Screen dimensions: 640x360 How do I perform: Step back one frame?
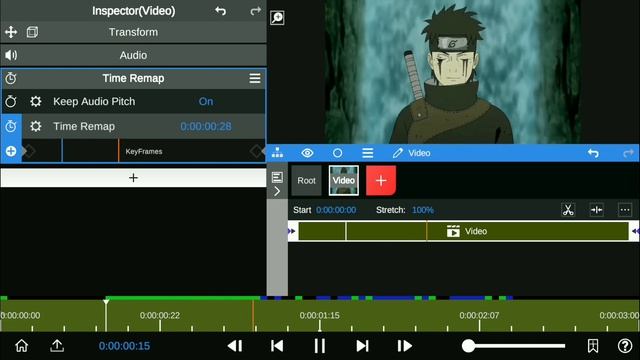click(235, 346)
